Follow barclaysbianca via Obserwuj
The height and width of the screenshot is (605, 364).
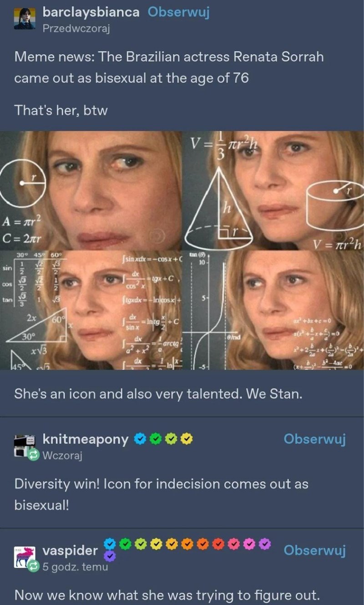pos(178,12)
